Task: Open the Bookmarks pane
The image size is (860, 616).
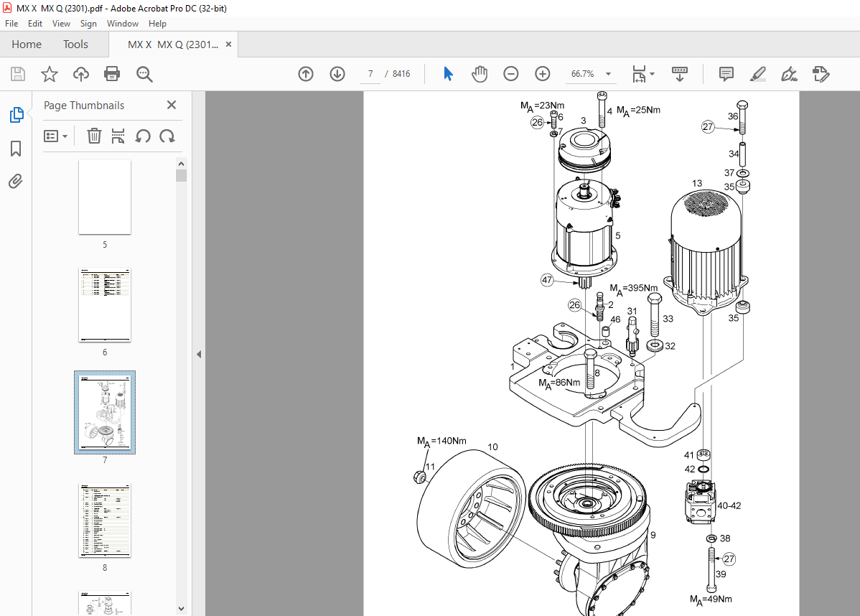Action: [x=16, y=148]
